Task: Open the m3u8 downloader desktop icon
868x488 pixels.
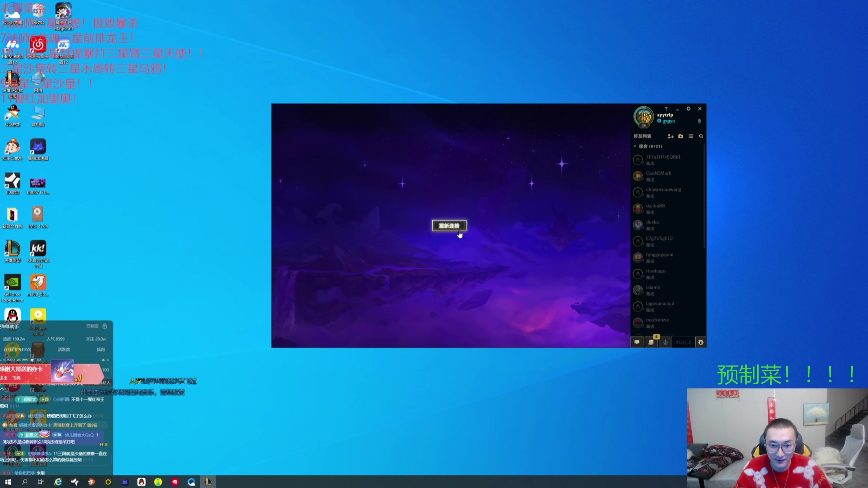Action: pyautogui.click(x=38, y=285)
